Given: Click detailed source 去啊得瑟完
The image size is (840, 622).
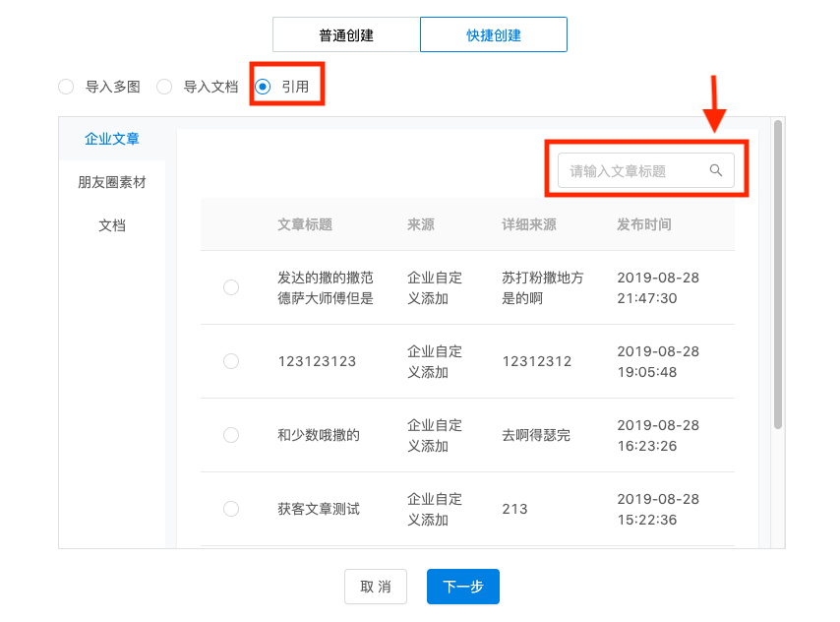Looking at the screenshot, I should coord(536,435).
